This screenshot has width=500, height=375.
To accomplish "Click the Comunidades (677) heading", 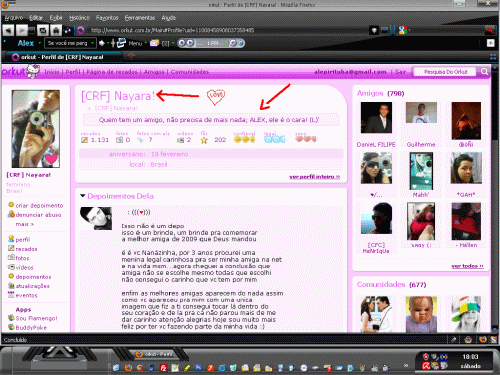I will pyautogui.click(x=391, y=284).
